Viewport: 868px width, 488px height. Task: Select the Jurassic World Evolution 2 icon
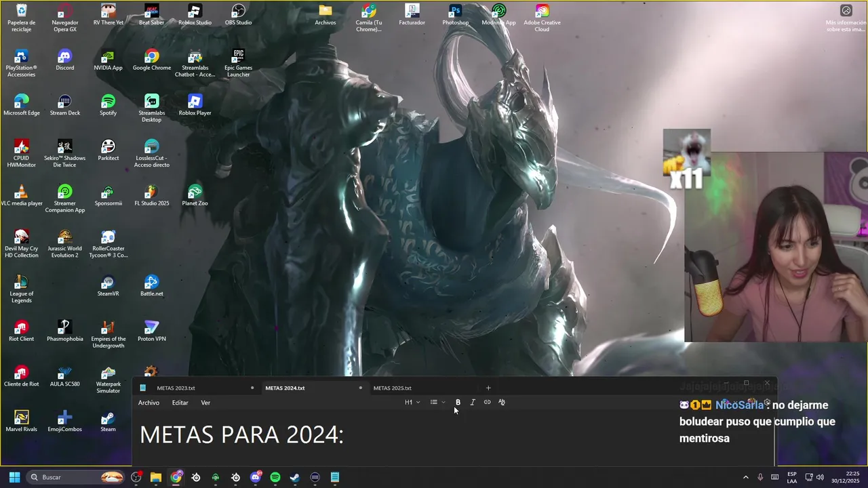tap(64, 244)
